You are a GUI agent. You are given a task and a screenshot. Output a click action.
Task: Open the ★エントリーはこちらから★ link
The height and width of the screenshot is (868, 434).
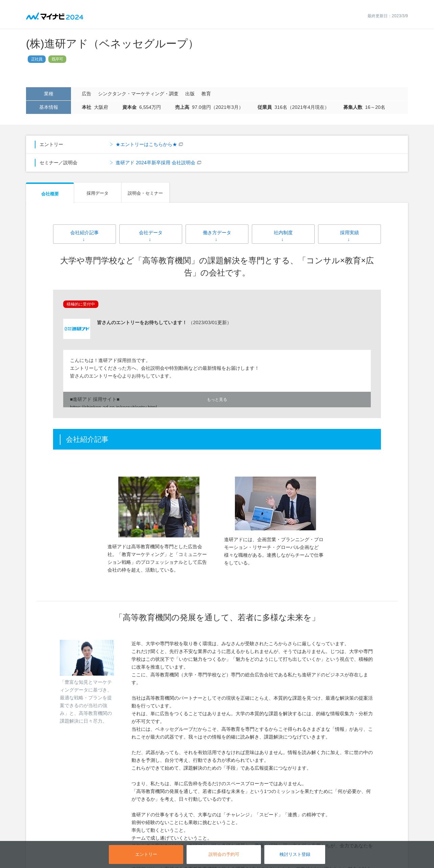pos(146,144)
